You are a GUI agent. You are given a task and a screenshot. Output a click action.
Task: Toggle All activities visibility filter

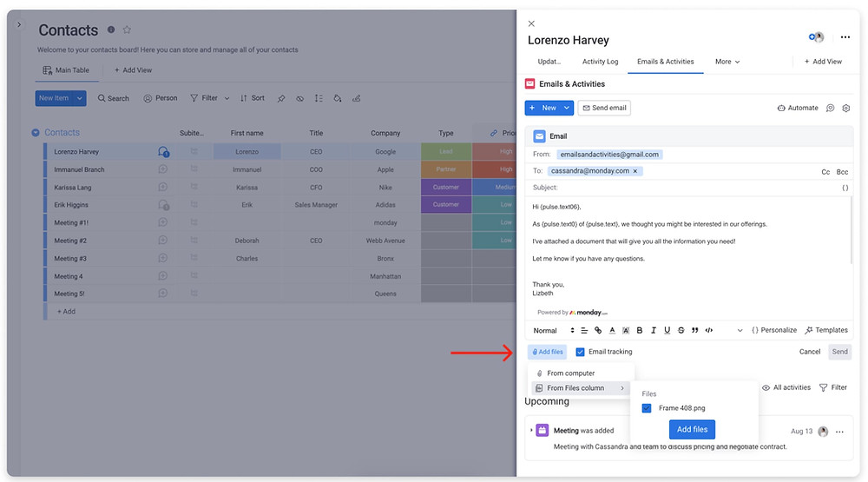(x=786, y=388)
